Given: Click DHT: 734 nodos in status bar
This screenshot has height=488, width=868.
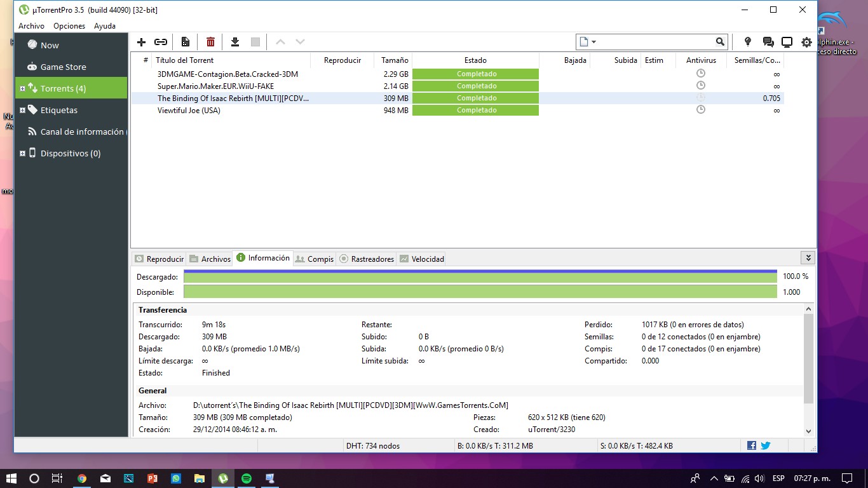Looking at the screenshot, I should [x=373, y=446].
